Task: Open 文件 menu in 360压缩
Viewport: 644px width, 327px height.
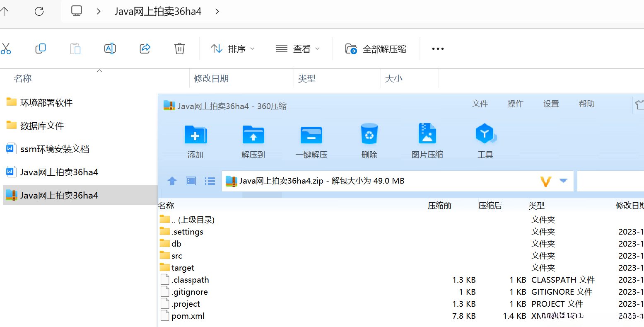Action: click(480, 104)
